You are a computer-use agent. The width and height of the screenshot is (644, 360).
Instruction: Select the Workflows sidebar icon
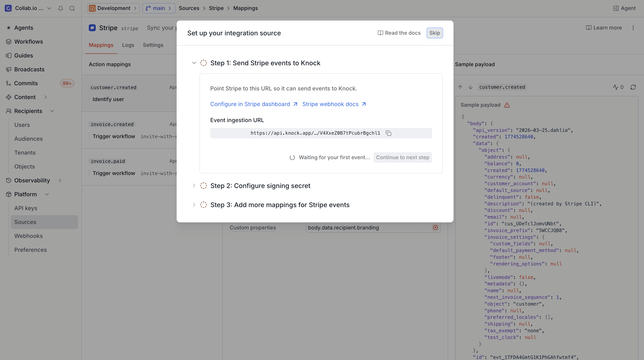pyautogui.click(x=9, y=42)
